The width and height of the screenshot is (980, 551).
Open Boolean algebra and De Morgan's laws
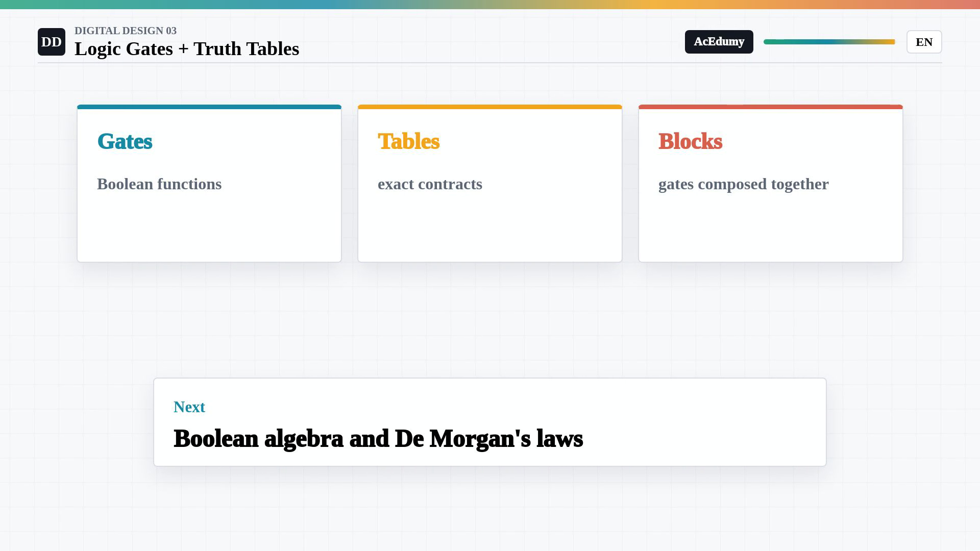coord(378,439)
